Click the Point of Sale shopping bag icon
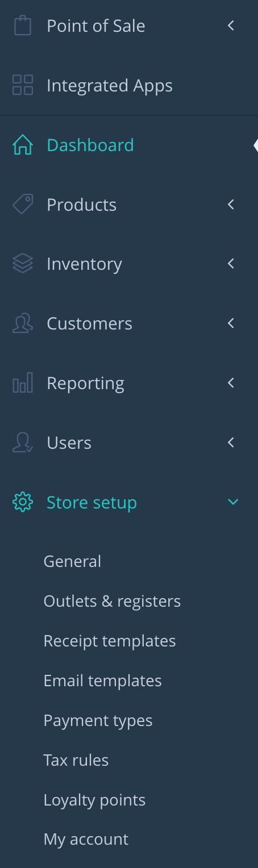Image resolution: width=258 pixels, height=868 pixels. pos(23,26)
